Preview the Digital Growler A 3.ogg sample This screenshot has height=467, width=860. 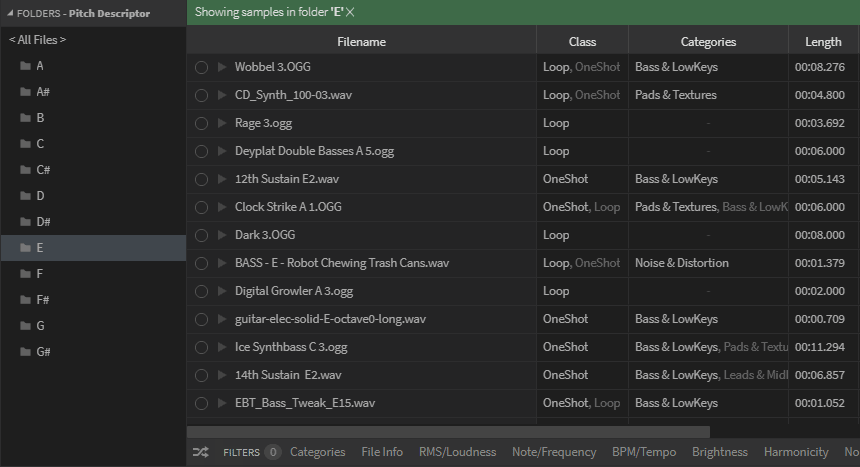coord(222,291)
